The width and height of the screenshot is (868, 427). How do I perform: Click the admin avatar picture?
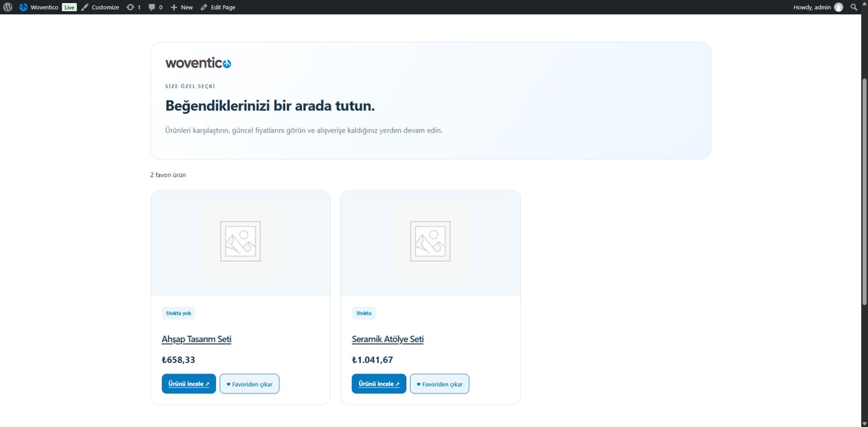[838, 7]
